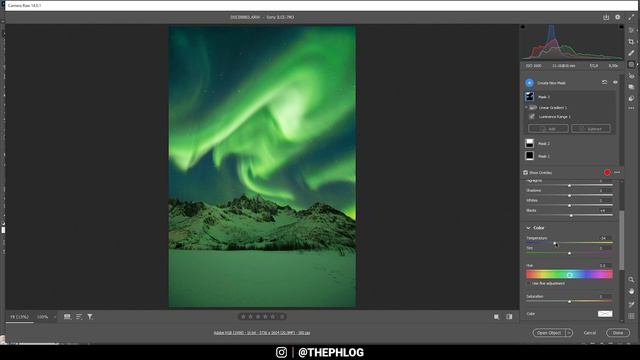The width and height of the screenshot is (640, 360).
Task: Toggle shadow clipping warning in histogram
Action: click(523, 27)
